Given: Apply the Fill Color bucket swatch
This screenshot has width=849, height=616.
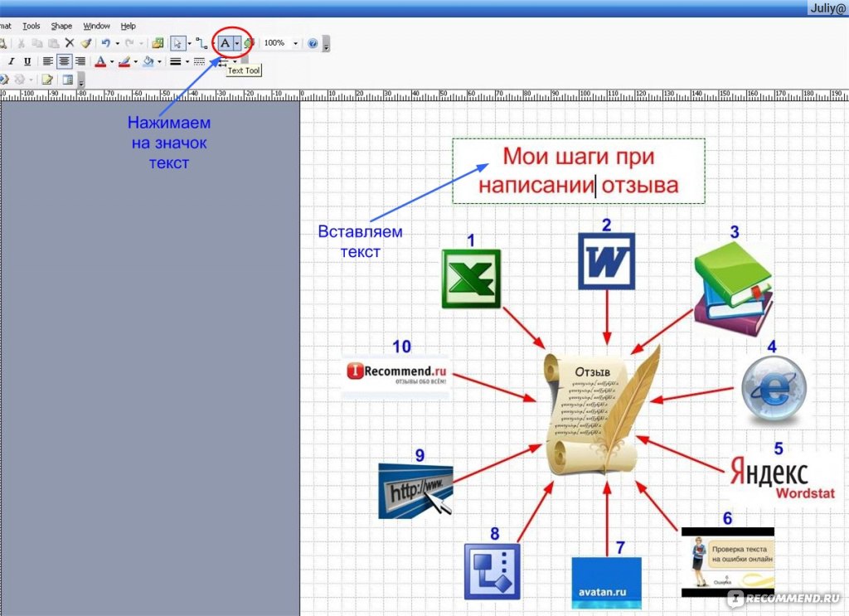Looking at the screenshot, I should [148, 61].
